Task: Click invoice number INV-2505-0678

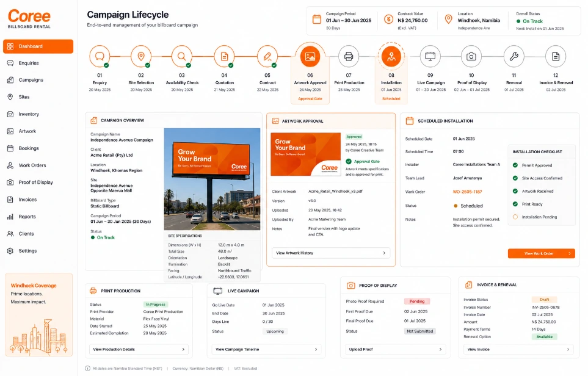Action: [545, 308]
